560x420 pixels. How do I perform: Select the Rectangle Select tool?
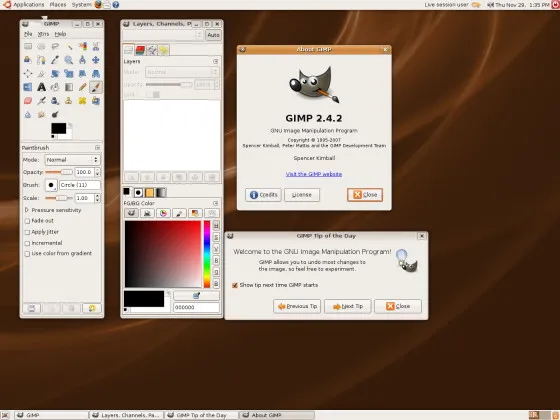pyautogui.click(x=28, y=46)
